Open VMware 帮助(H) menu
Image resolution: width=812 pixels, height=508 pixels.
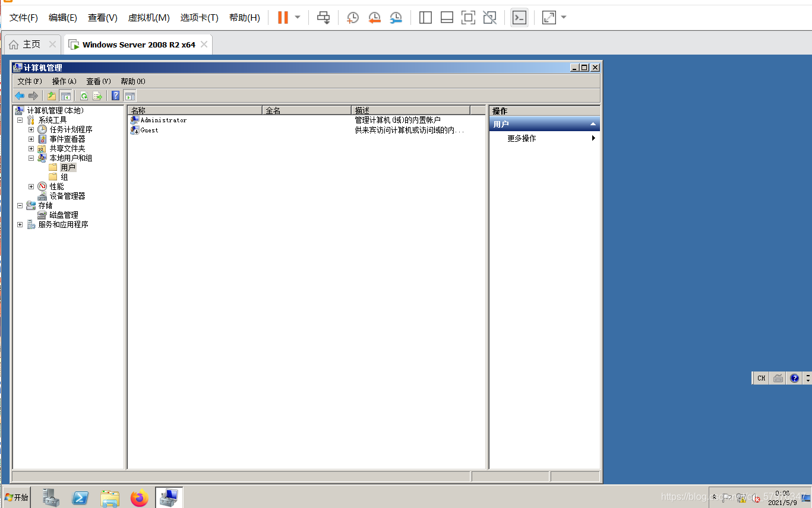tap(245, 18)
